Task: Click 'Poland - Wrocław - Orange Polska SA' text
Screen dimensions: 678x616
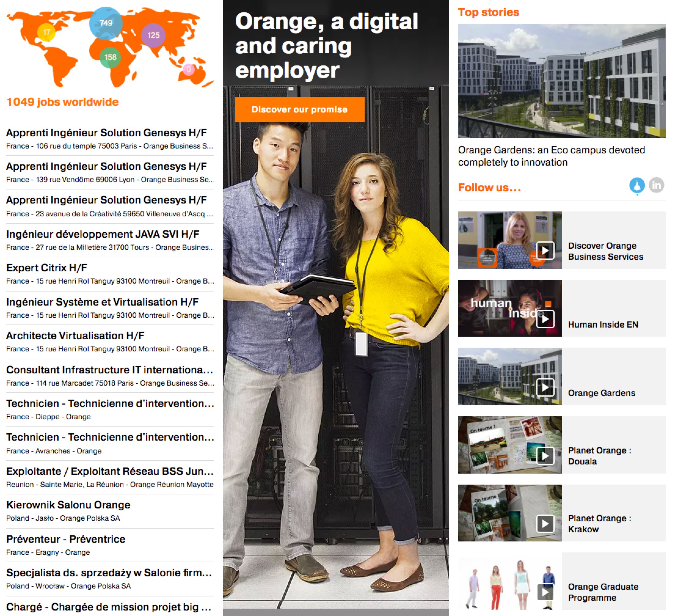Action: (68, 586)
